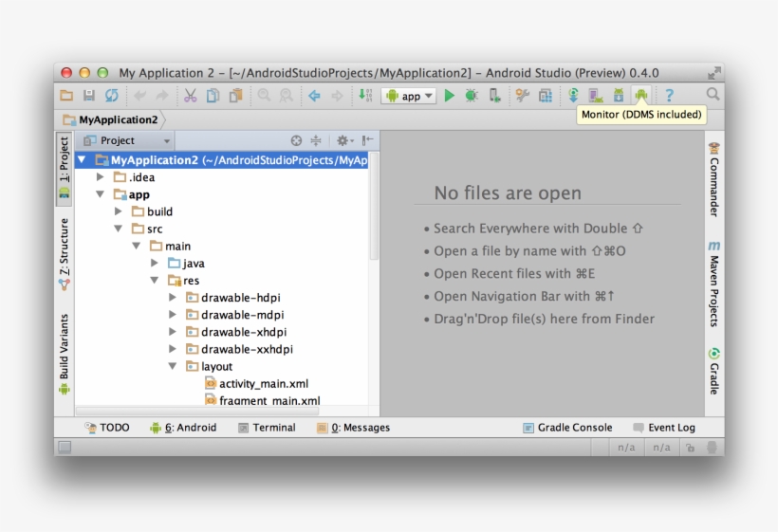Expand the drawable-hdpi folder

point(173,298)
